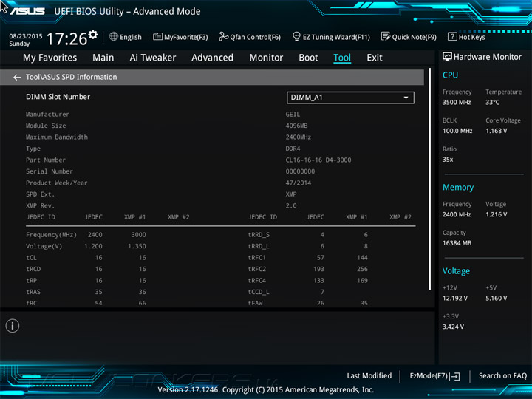Click the ASUS logo

(x=27, y=11)
